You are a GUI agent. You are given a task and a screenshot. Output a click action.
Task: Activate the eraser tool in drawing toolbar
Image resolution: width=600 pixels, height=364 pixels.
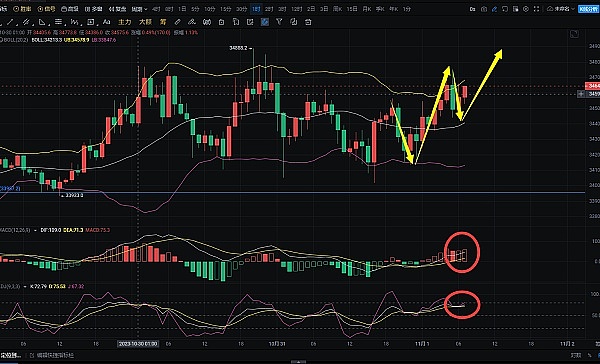click(178, 22)
